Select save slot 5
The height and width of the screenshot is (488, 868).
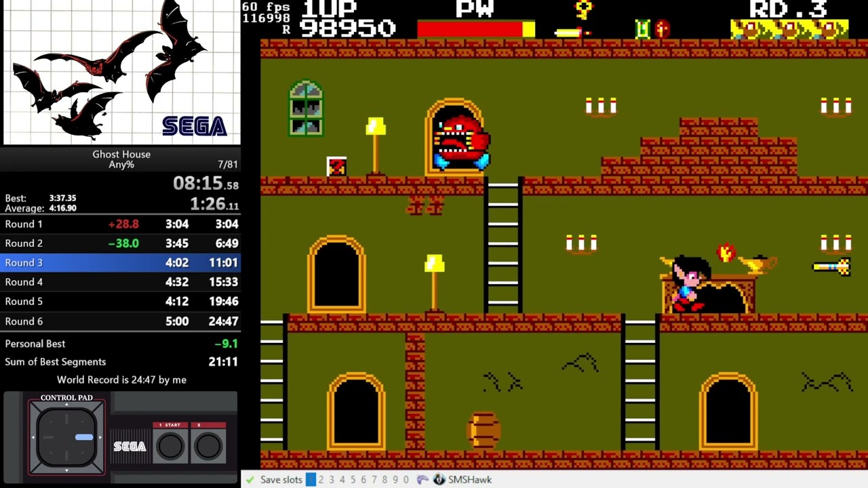coord(353,480)
